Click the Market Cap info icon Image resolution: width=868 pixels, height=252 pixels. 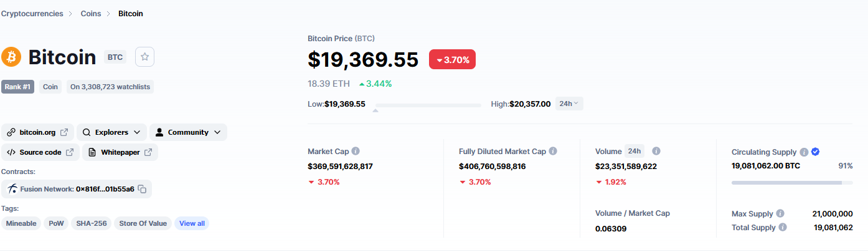[356, 151]
